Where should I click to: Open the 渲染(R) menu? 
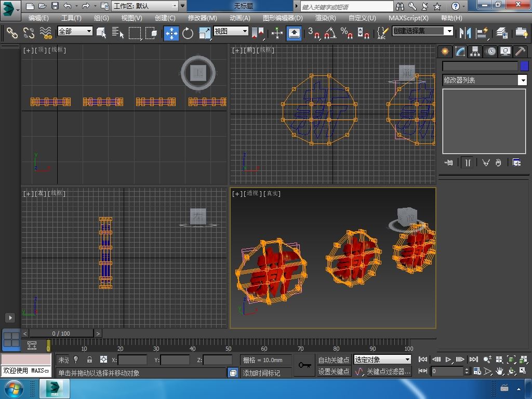click(325, 18)
